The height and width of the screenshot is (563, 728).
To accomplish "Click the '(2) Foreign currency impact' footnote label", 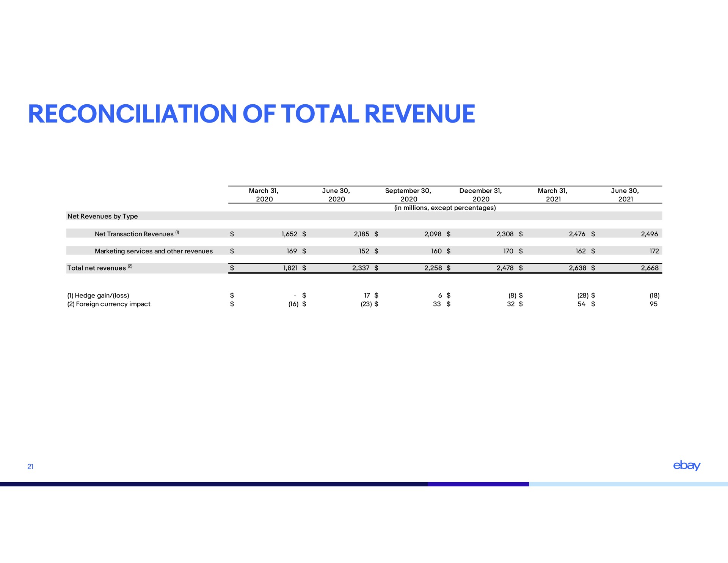I will point(109,304).
